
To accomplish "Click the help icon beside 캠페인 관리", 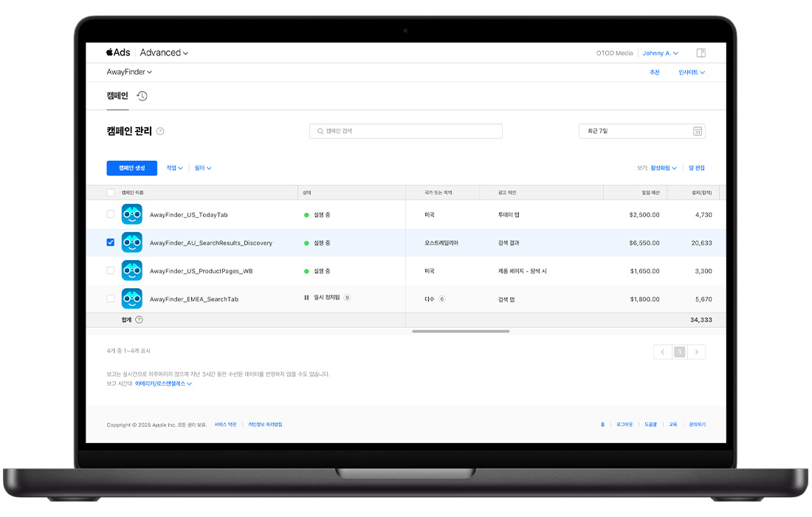I will (160, 131).
